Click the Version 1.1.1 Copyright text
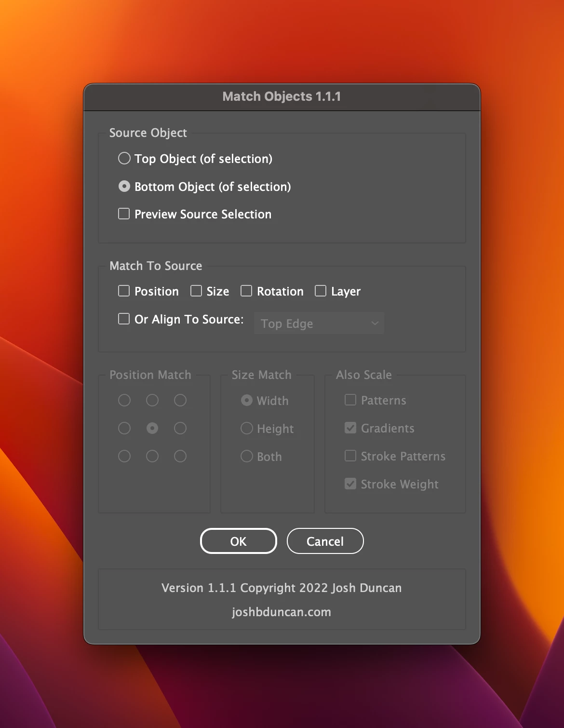 point(282,588)
